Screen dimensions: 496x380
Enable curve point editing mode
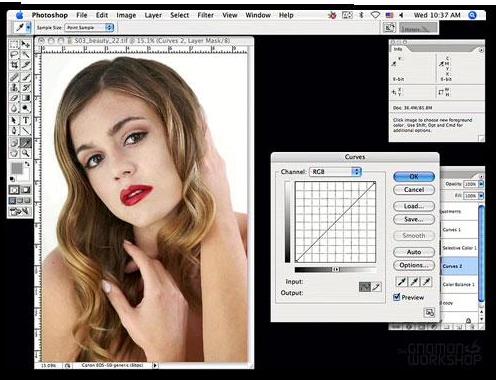(x=364, y=287)
